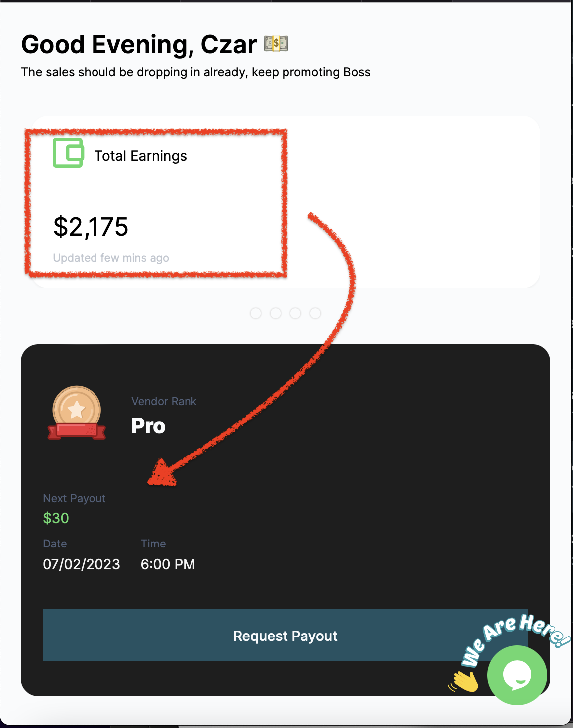The width and height of the screenshot is (573, 728).
Task: Click the Request Payout button
Action: click(x=286, y=636)
